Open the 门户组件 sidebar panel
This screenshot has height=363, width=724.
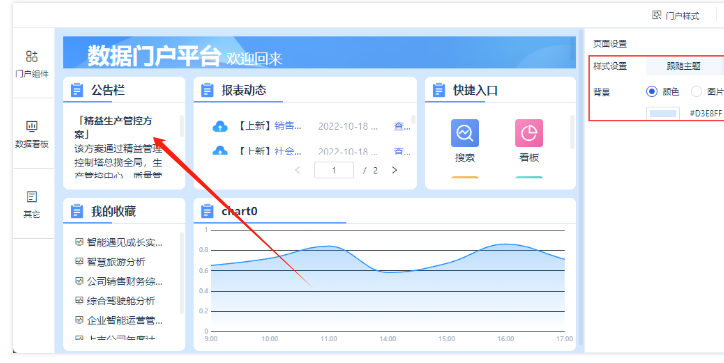pyautogui.click(x=32, y=64)
